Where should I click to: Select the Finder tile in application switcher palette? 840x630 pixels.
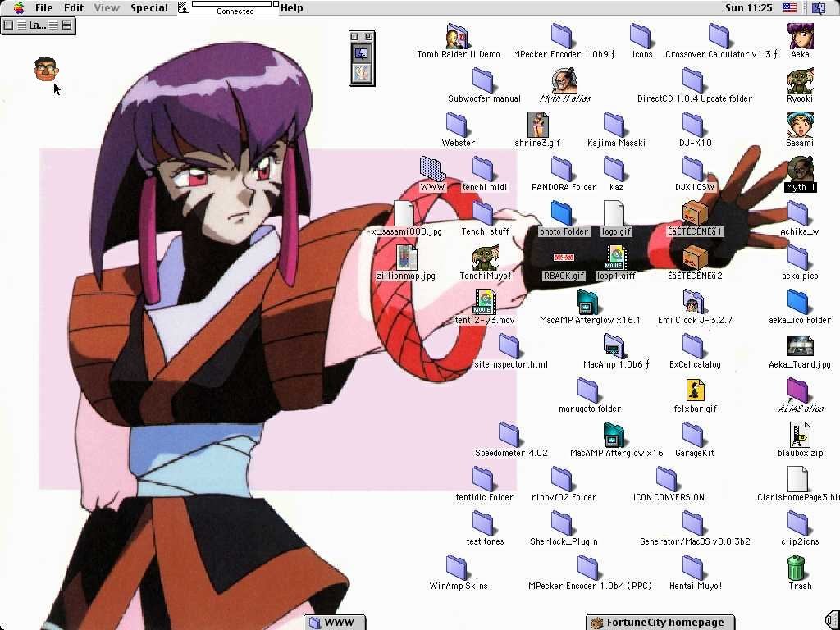coord(362,53)
